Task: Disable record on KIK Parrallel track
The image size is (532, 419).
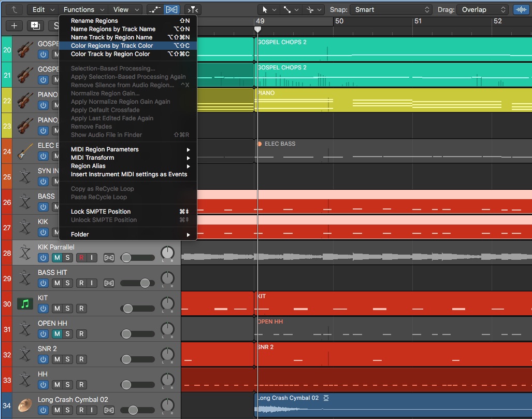Action: tap(81, 258)
